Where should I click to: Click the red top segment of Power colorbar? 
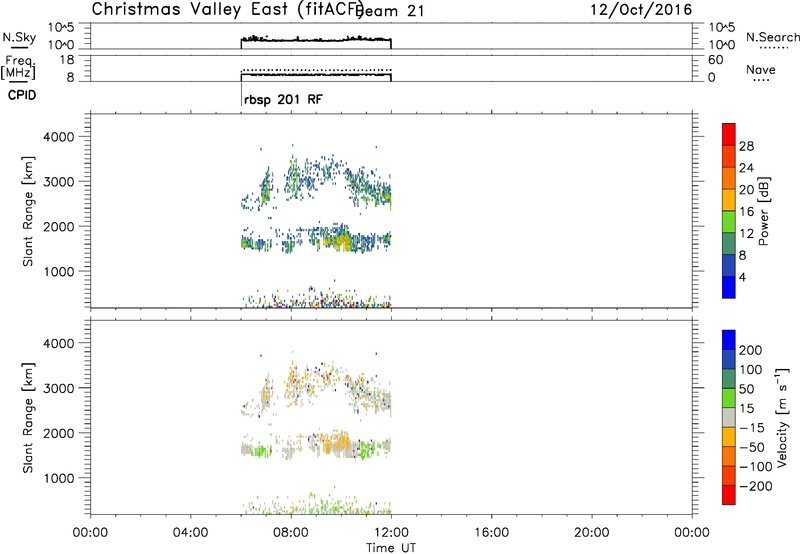[729, 134]
